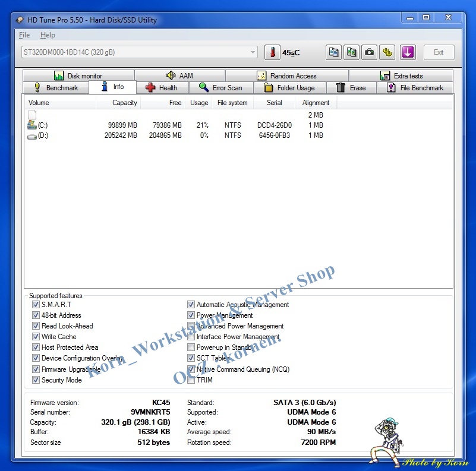Viewport: 476px width, 471px height.
Task: Click the camera save screenshot icon
Action: point(369,52)
